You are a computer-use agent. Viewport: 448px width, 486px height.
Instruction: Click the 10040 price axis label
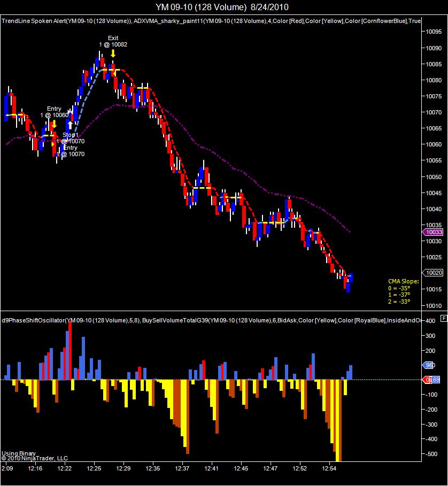pos(434,209)
